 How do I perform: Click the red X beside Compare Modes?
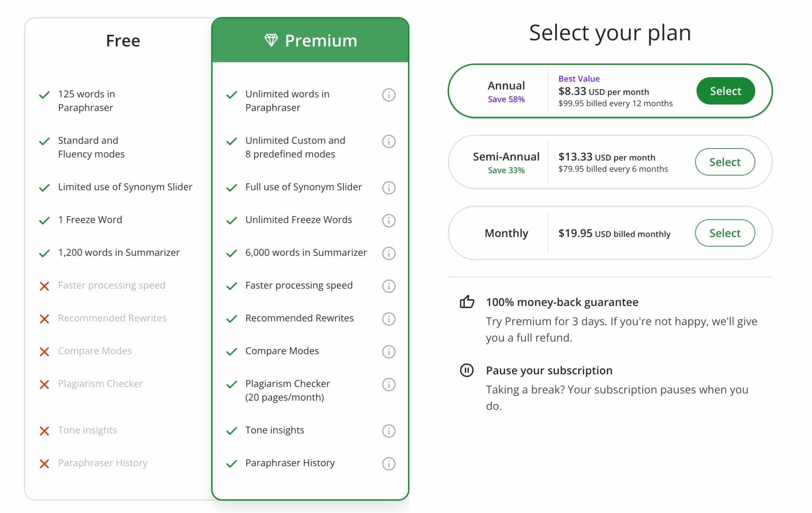click(44, 352)
